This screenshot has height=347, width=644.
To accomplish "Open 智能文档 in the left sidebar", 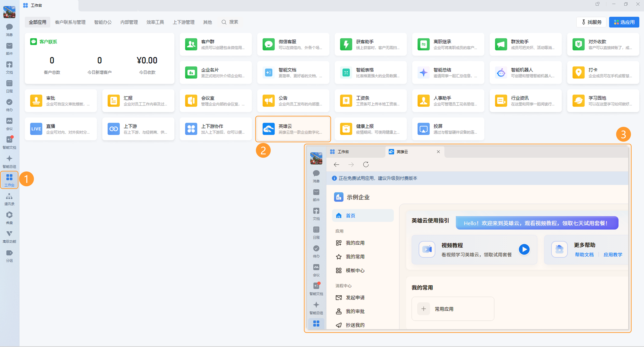I will 9,142.
